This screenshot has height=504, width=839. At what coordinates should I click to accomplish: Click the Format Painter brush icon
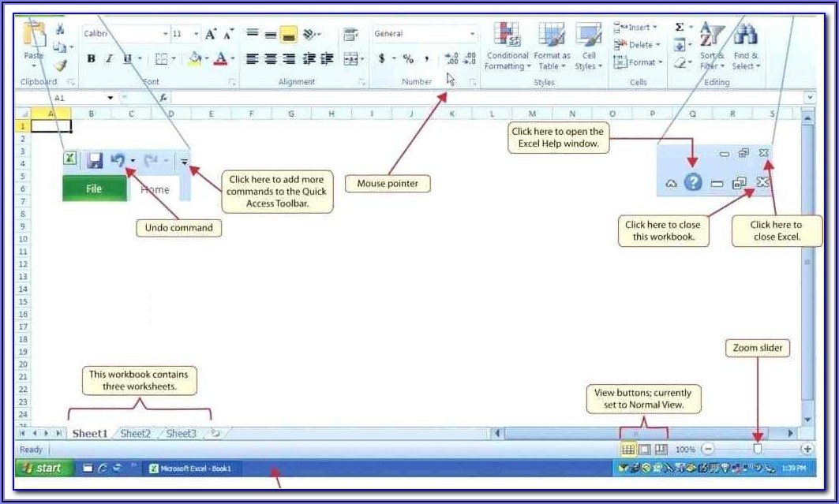[x=60, y=66]
